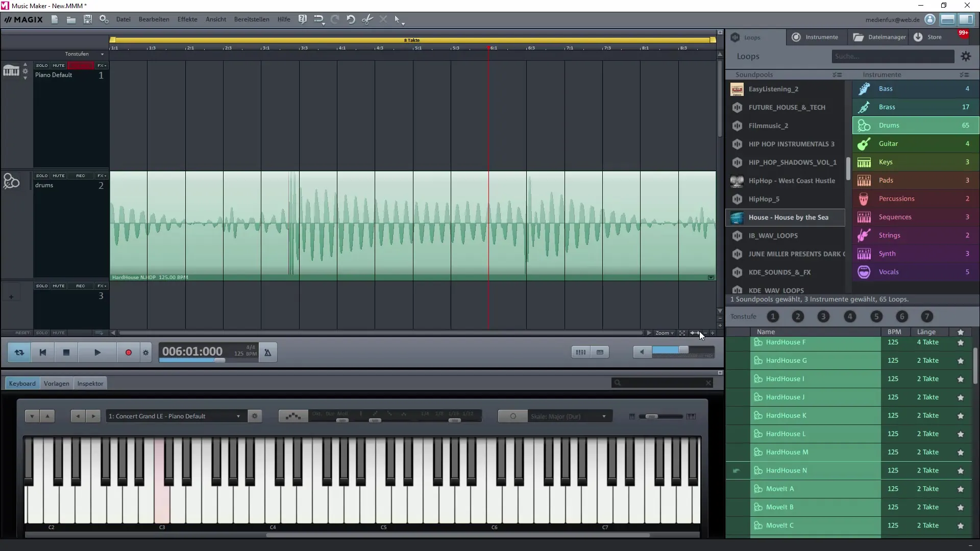
Task: Select the Vocals instrument category
Action: click(915, 272)
